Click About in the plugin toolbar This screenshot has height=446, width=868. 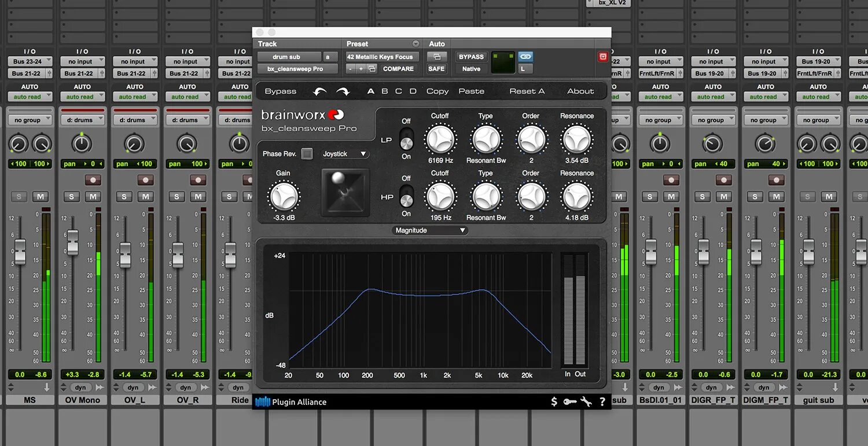(580, 91)
